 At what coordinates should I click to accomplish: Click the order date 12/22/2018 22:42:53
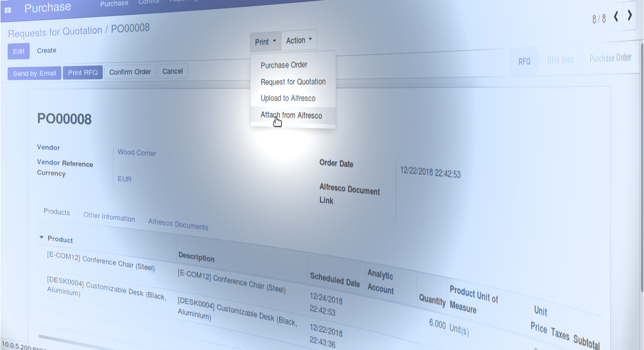[430, 171]
